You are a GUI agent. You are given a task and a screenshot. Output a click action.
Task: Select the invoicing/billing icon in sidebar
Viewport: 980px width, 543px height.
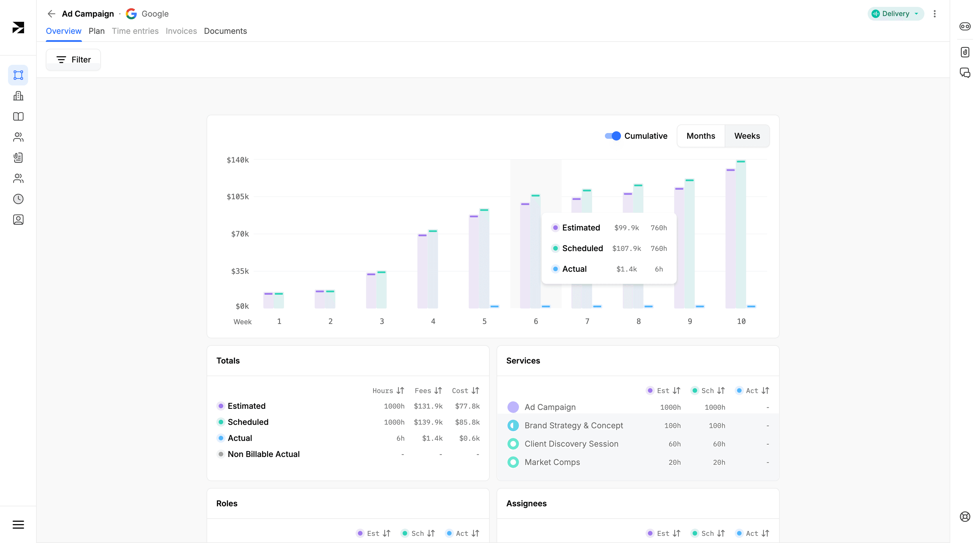[18, 158]
